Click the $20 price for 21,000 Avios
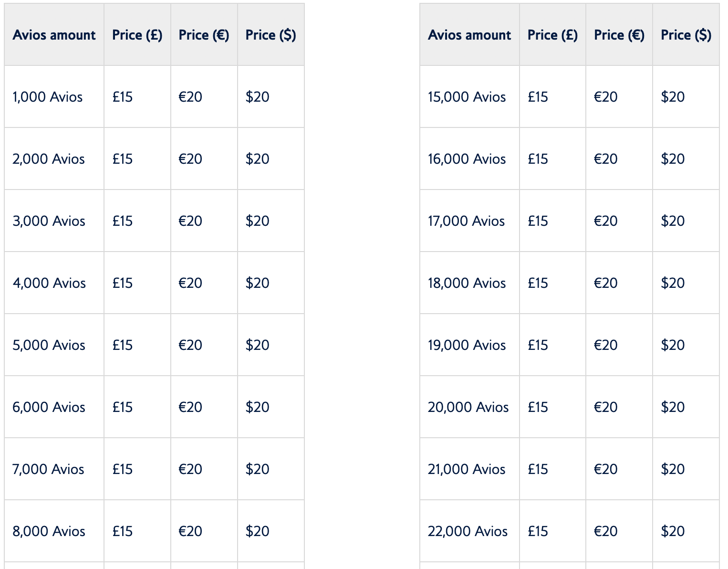This screenshot has height=569, width=728. [x=673, y=469]
